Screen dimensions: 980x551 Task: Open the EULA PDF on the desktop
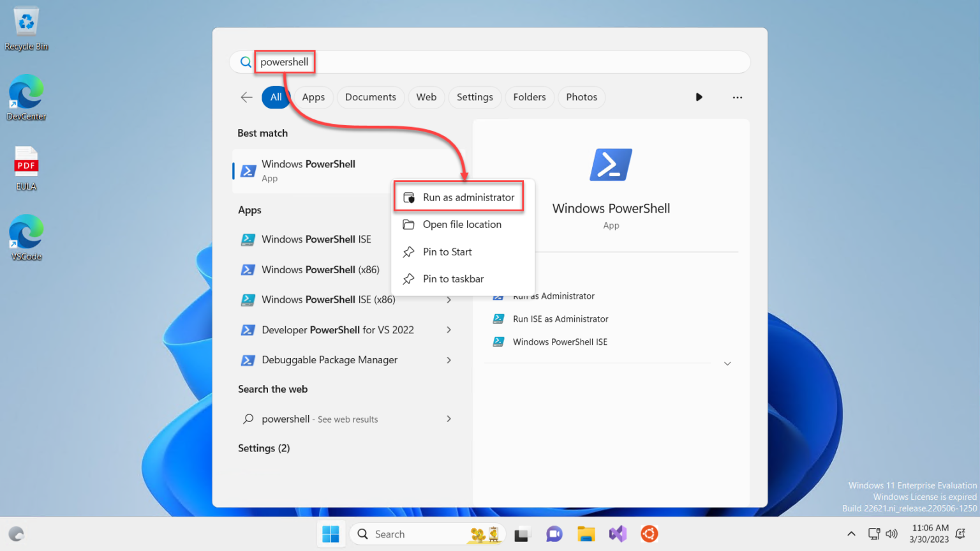(26, 167)
